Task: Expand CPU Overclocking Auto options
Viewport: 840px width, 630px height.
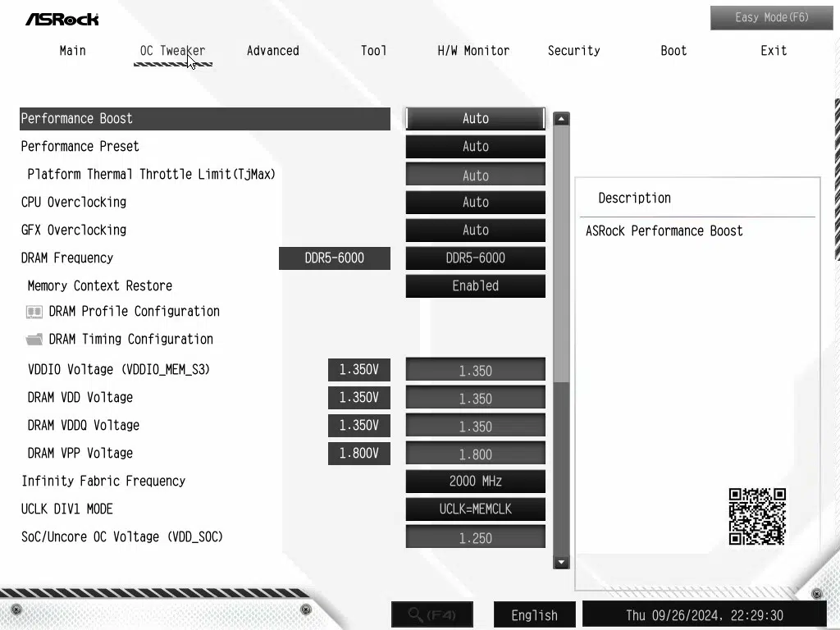Action: tap(475, 203)
